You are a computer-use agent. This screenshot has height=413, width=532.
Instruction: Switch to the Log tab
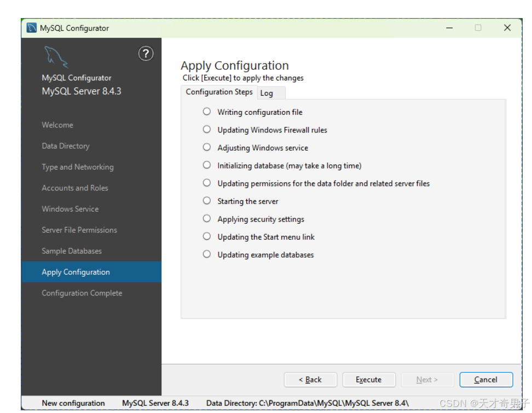[x=271, y=93]
